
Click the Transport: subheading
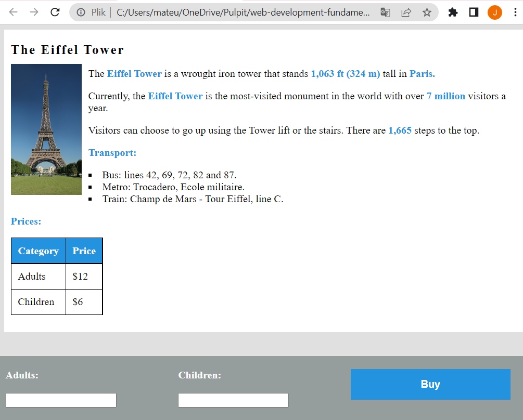112,153
